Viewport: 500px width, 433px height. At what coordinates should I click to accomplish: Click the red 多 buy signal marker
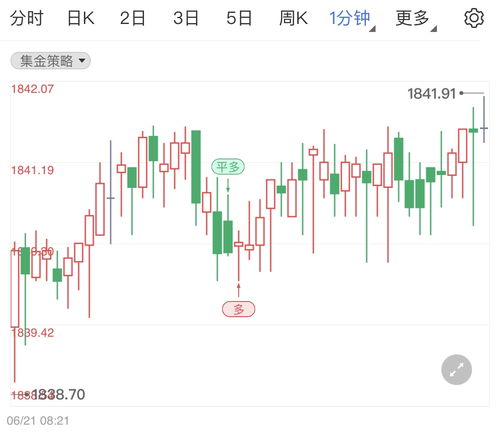pos(238,309)
